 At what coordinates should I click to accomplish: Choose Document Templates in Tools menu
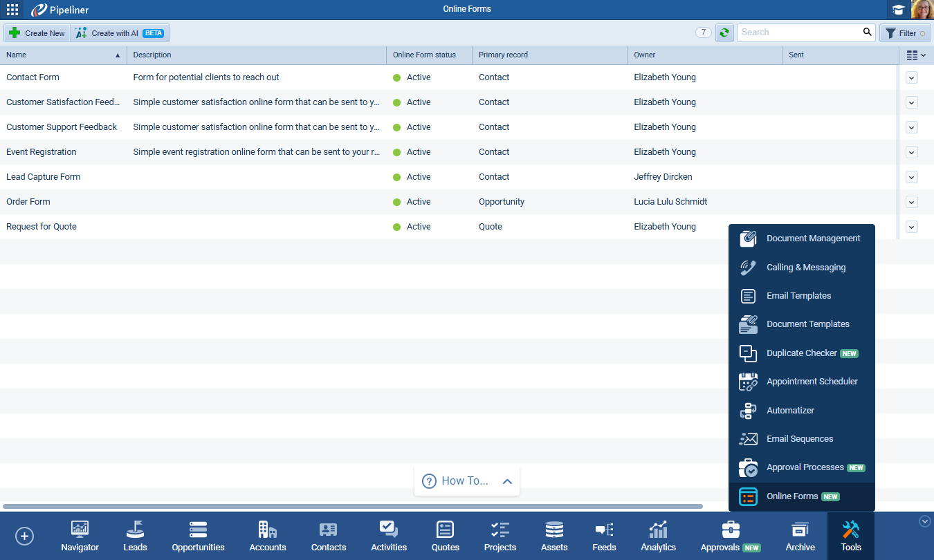click(801, 324)
